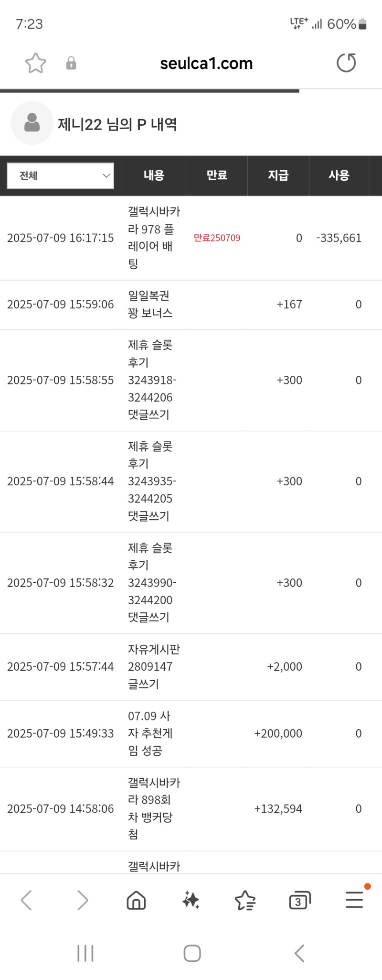Tap the Android home navigation button
This screenshot has width=382, height=980.
192,953
